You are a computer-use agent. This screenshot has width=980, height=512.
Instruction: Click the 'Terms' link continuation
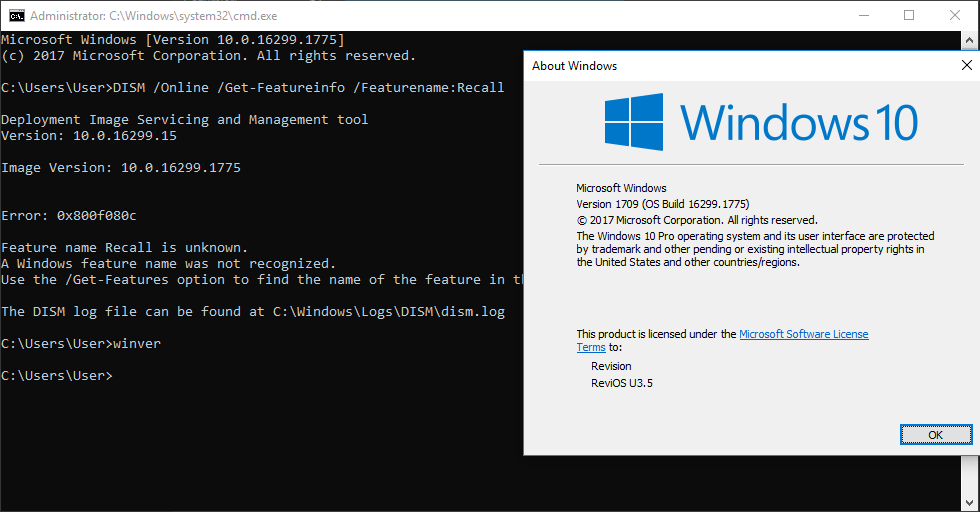591,348
